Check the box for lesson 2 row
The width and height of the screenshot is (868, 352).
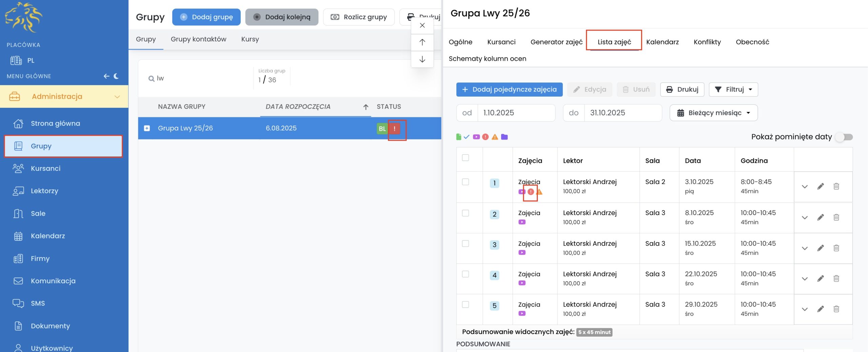(x=466, y=213)
